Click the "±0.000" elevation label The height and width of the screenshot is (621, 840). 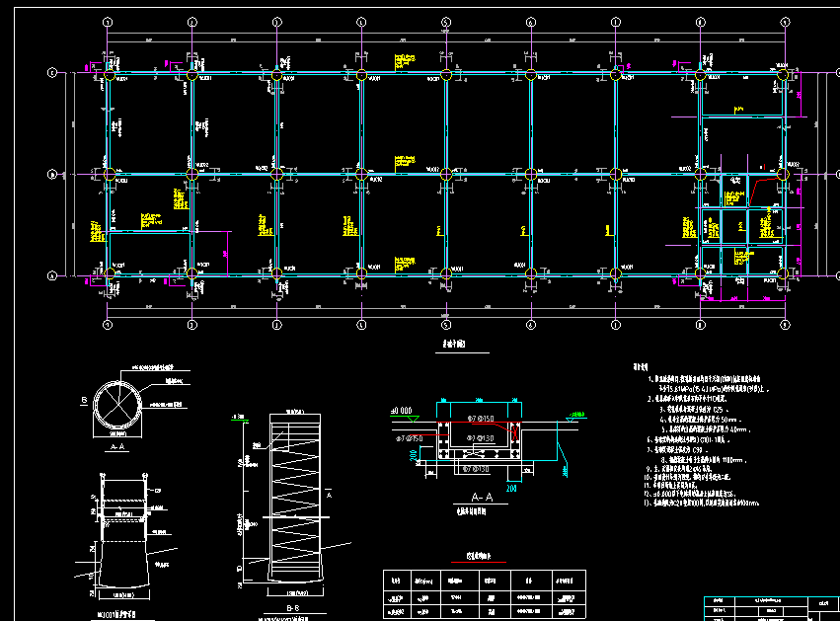(x=402, y=411)
